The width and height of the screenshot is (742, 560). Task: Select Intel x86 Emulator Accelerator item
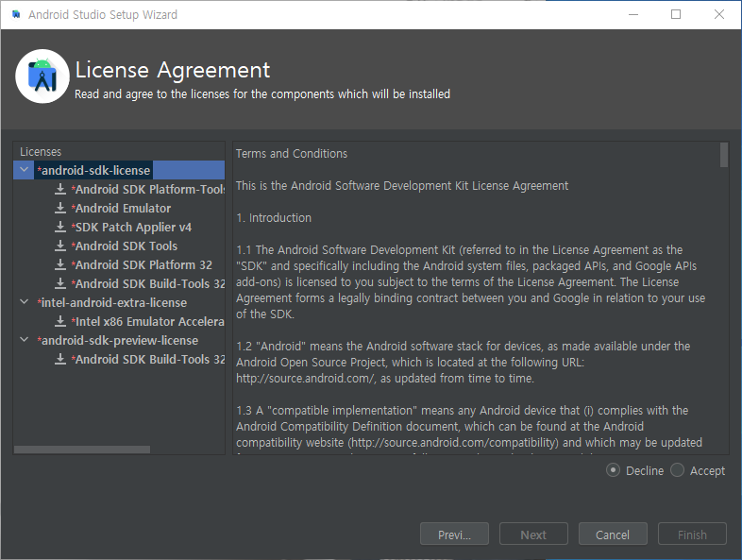(x=148, y=322)
